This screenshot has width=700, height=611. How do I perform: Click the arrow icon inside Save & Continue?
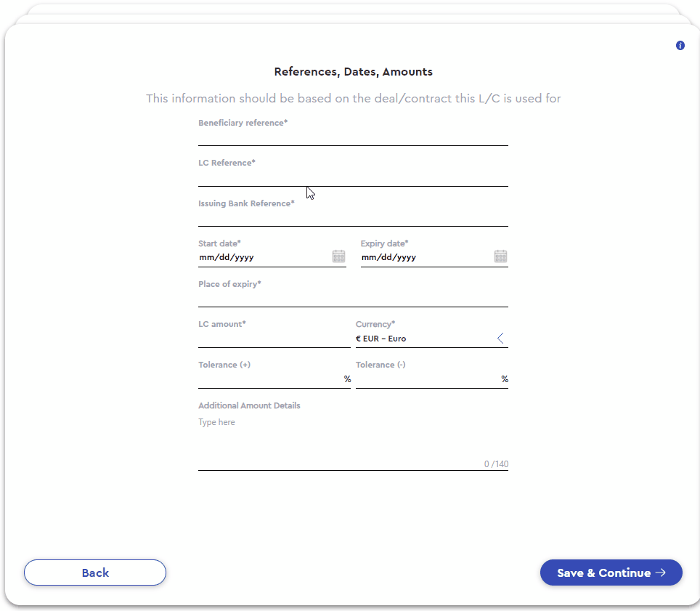click(662, 572)
